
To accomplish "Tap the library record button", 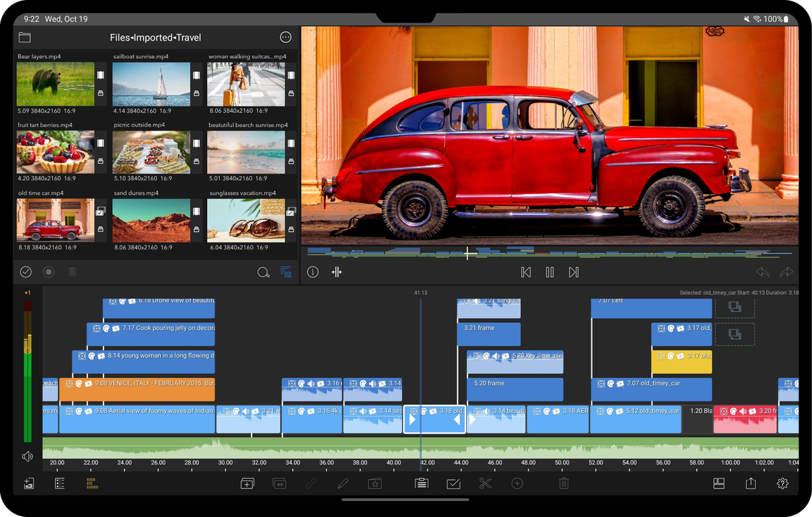I will point(49,272).
